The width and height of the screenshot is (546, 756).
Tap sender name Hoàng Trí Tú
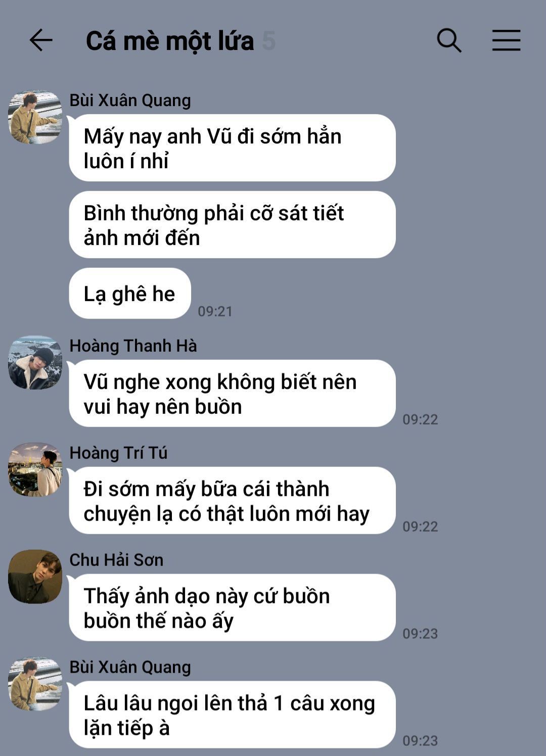(118, 453)
